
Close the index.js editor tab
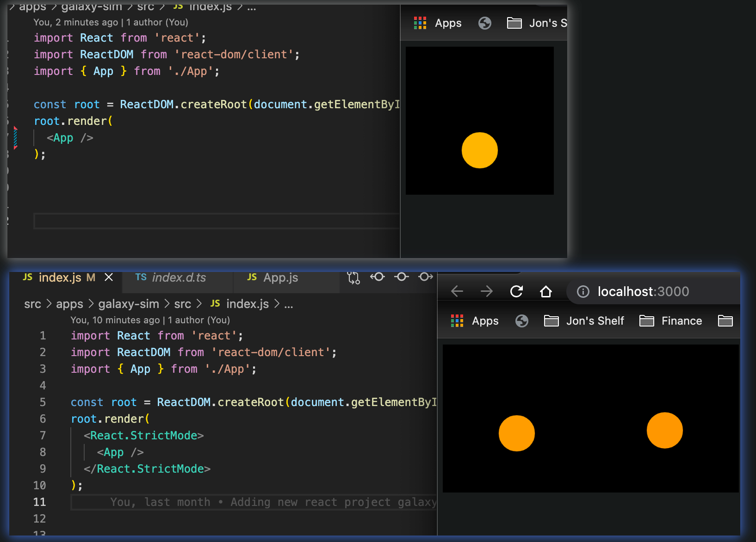[109, 277]
